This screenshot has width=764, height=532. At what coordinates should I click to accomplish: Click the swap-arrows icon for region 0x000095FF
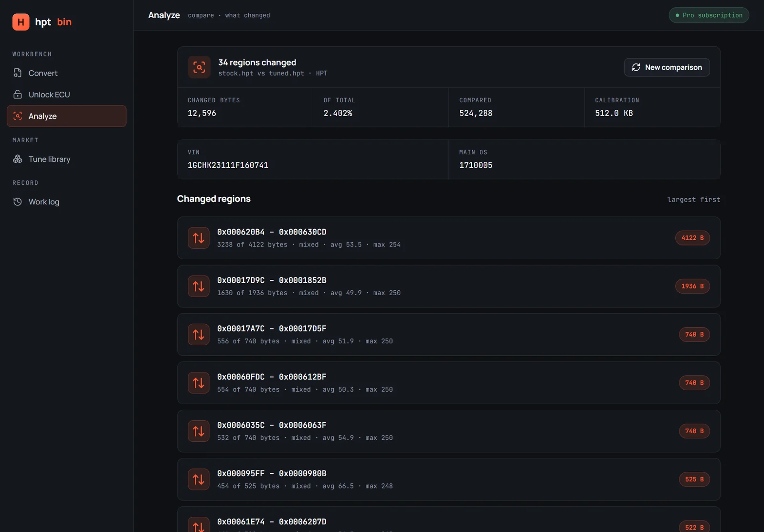tap(199, 479)
